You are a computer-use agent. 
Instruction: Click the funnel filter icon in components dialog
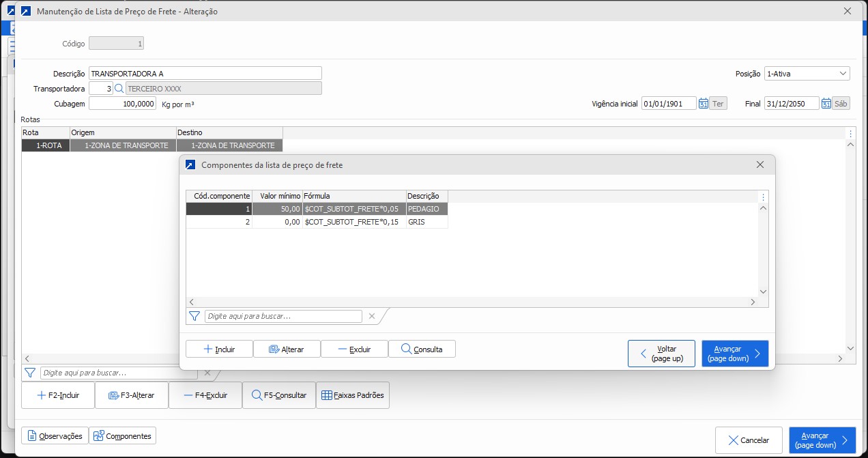click(x=194, y=316)
